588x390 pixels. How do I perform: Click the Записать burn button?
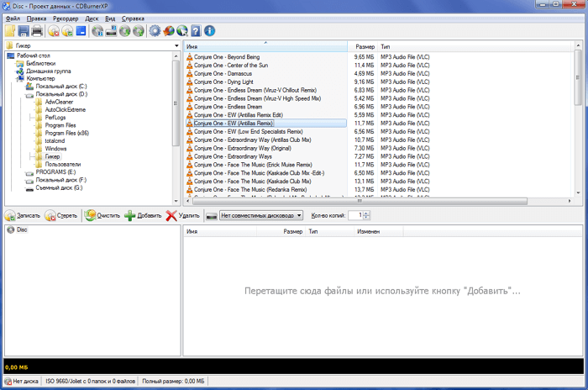(22, 216)
